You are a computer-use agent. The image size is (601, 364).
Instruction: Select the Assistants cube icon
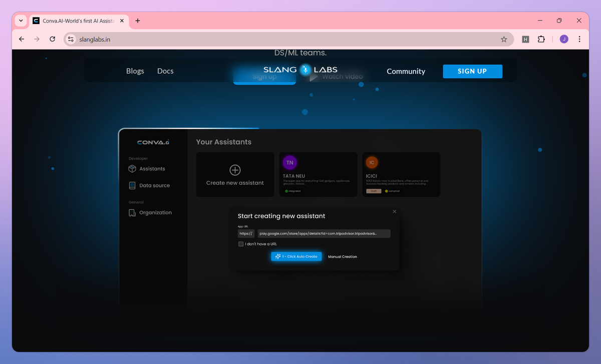[x=132, y=169]
